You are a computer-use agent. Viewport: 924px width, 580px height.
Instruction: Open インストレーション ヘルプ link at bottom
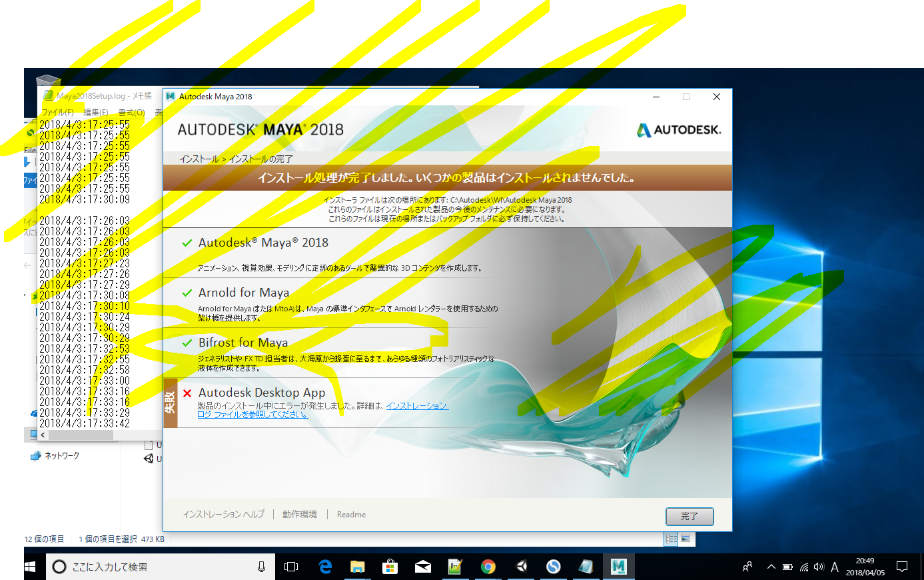point(224,514)
